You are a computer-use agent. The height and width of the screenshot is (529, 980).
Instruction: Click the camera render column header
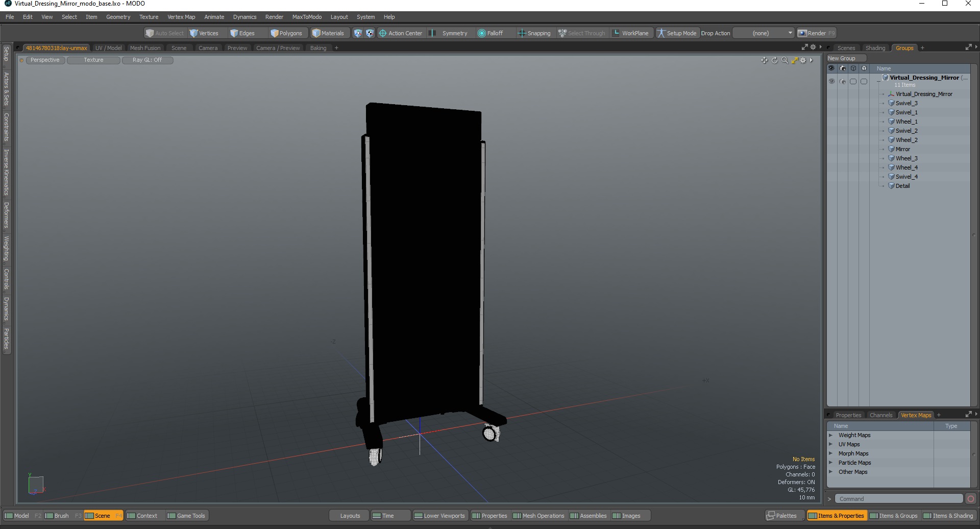point(843,68)
